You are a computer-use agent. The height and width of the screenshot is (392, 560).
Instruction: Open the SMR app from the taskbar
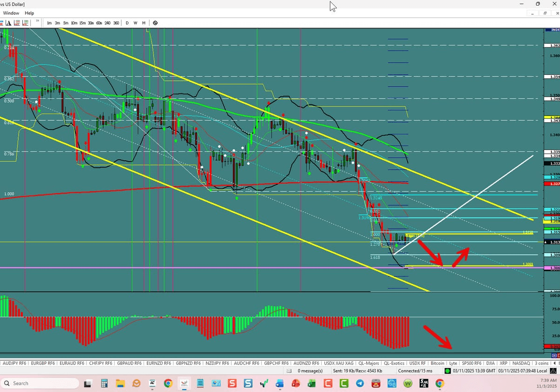424,383
